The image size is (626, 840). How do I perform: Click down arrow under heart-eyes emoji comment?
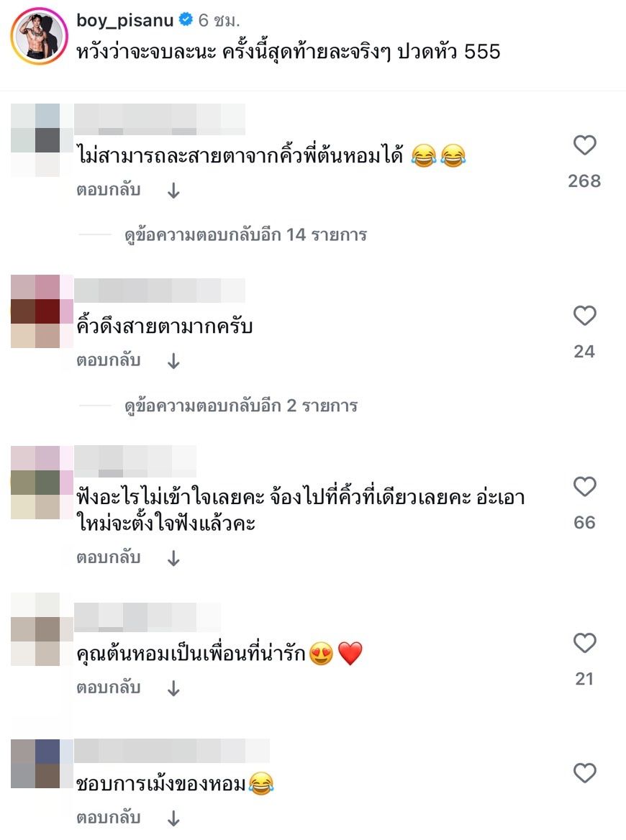click(173, 688)
